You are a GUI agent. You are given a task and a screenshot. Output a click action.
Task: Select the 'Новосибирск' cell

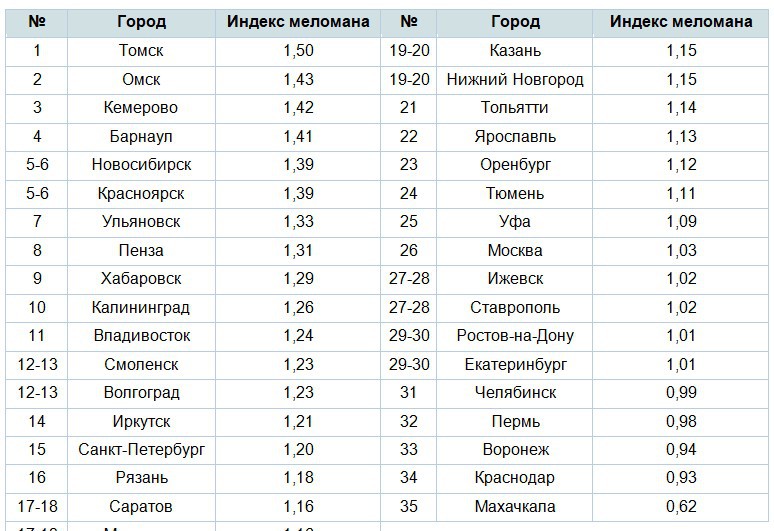click(141, 164)
